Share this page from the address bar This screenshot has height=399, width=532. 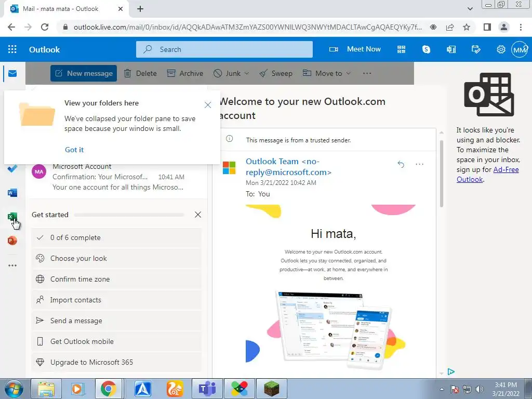450,27
